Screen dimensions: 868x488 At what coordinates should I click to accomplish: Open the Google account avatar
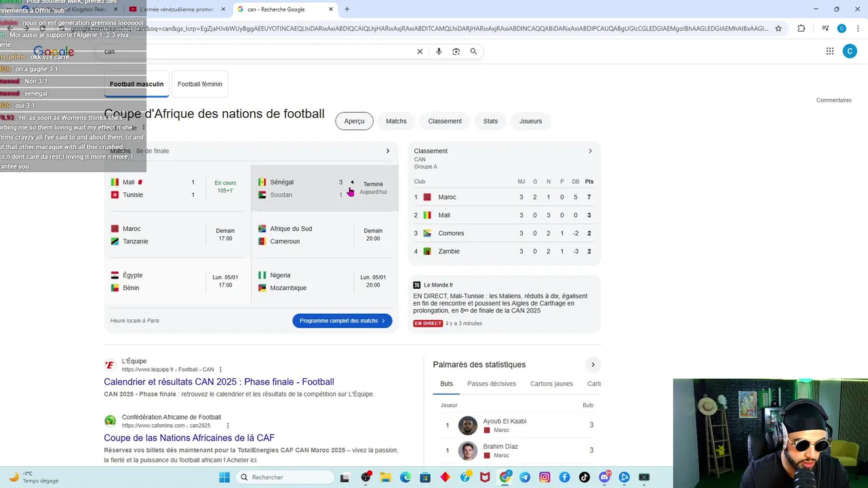point(850,51)
